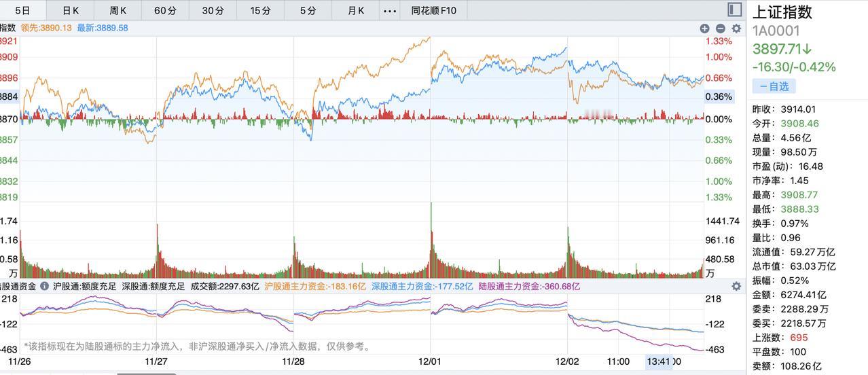
Task: Open the 5分 chart tab
Action: pyautogui.click(x=308, y=10)
